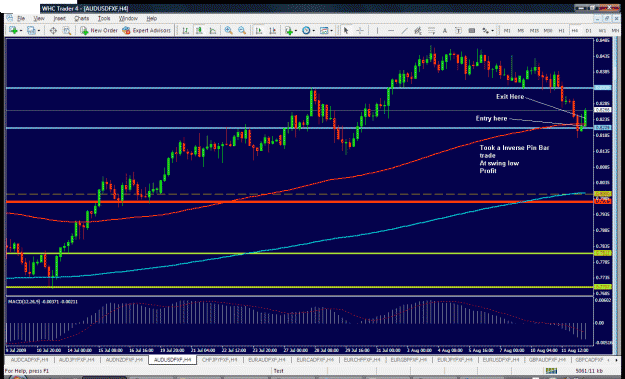Open the View menu
This screenshot has width=625, height=379.
click(x=39, y=18)
